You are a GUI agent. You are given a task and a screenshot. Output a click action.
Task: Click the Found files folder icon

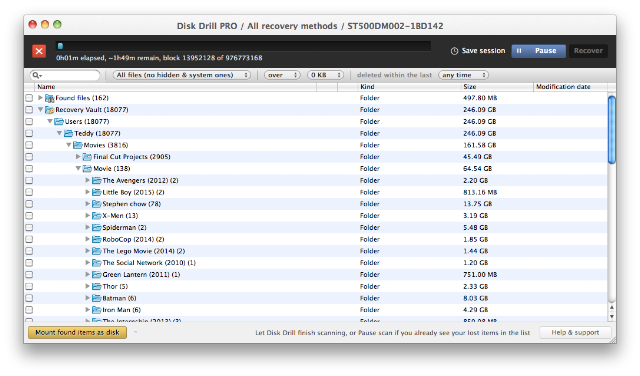(x=49, y=98)
